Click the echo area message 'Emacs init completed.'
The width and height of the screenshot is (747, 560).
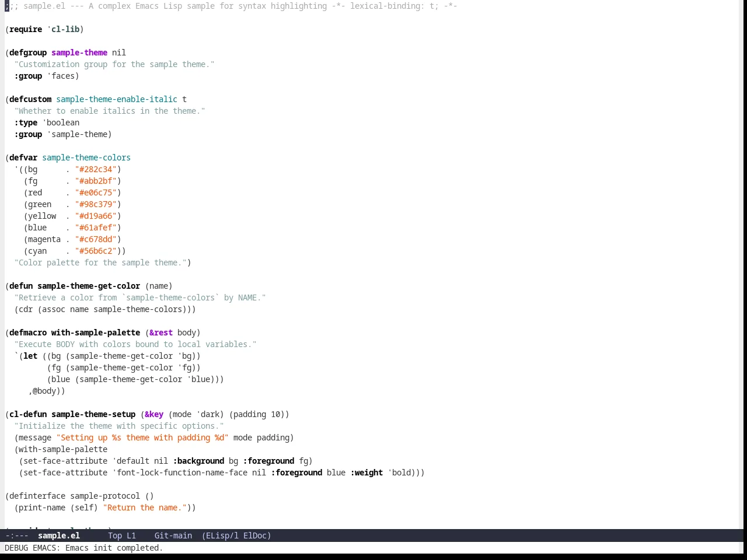pos(114,548)
